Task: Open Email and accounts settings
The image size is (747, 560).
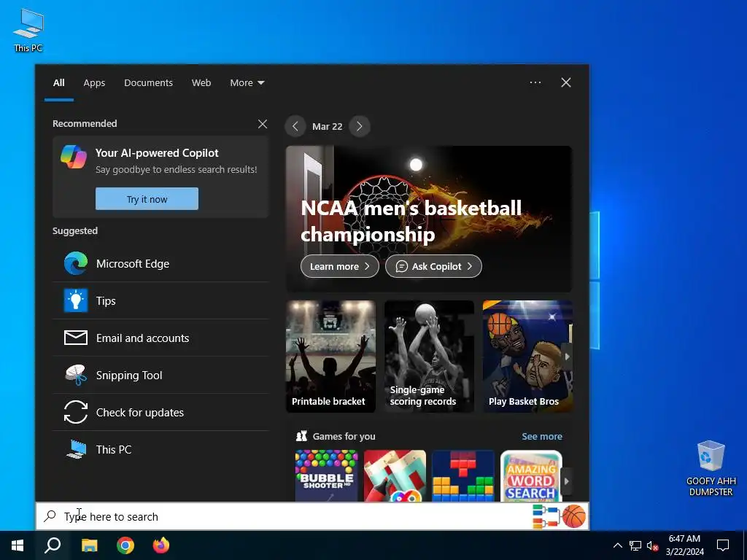Action: click(x=160, y=338)
